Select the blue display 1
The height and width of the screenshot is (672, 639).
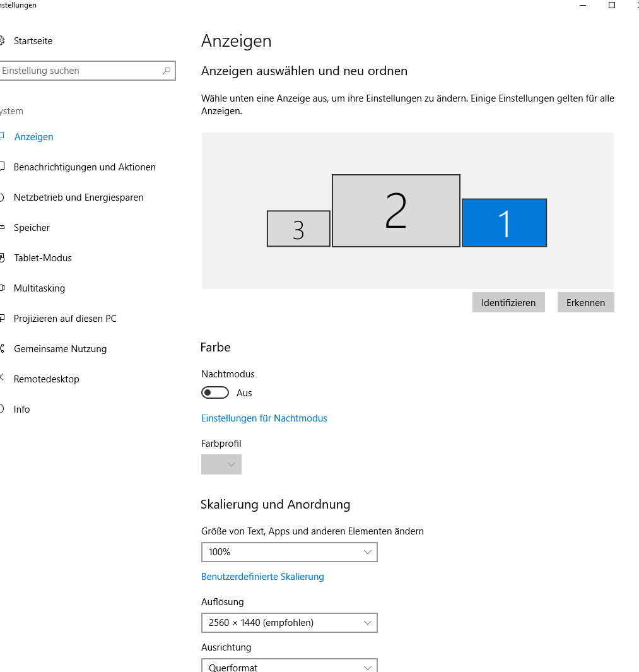click(x=505, y=223)
